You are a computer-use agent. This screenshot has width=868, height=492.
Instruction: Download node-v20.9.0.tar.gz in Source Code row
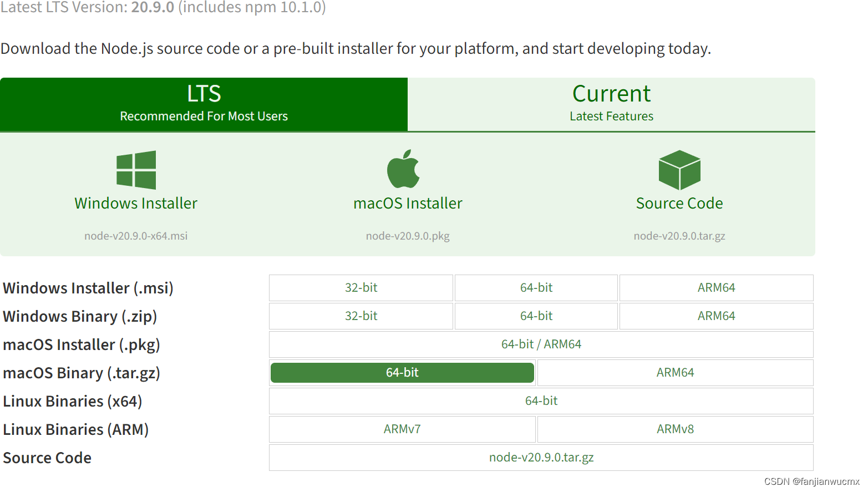(541, 458)
